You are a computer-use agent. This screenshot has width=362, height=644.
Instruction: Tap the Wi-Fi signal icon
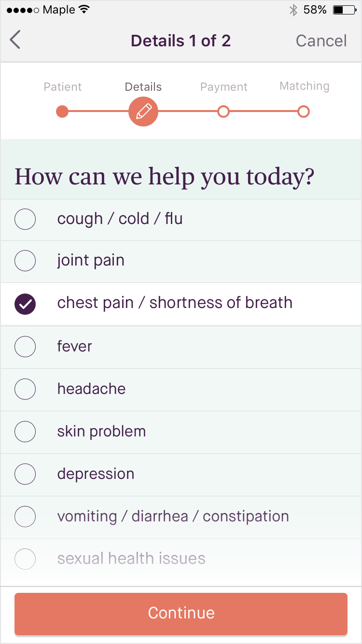tap(84, 10)
